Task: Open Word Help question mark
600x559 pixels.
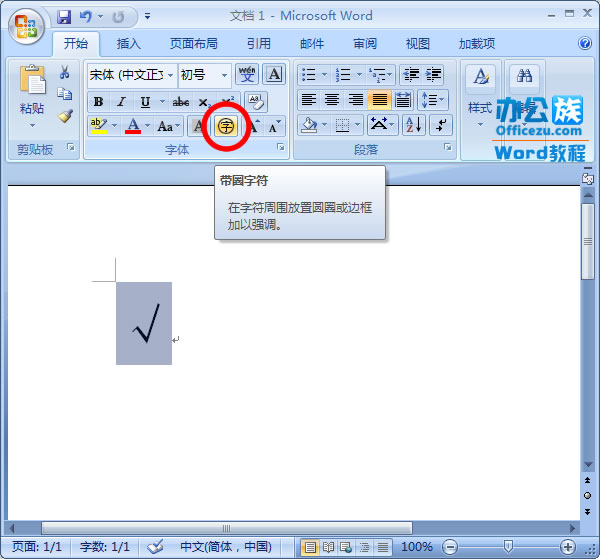Action: [585, 43]
